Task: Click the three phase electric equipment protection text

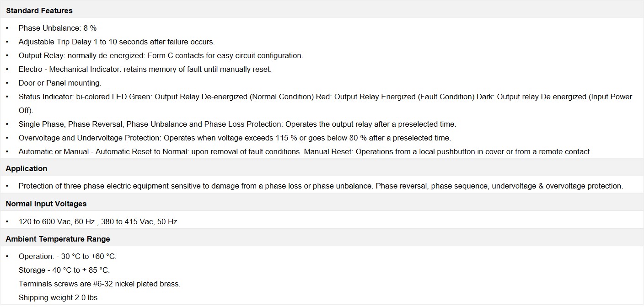Action: pos(321,186)
